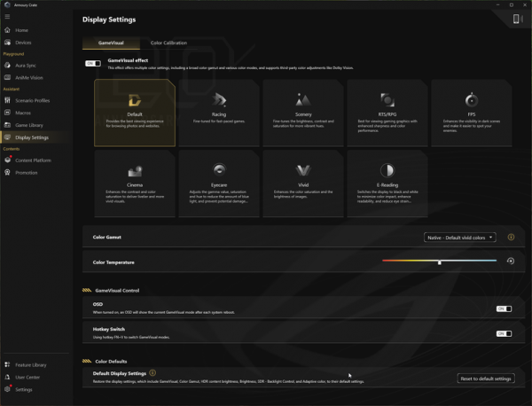
Task: Select the E-Reading mode icon
Action: click(x=387, y=170)
